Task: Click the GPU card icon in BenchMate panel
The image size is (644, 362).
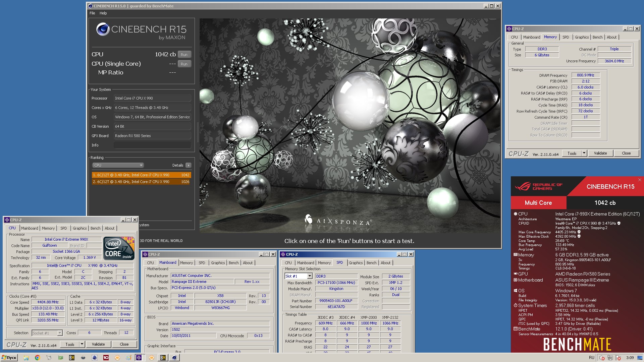Action: click(x=515, y=274)
